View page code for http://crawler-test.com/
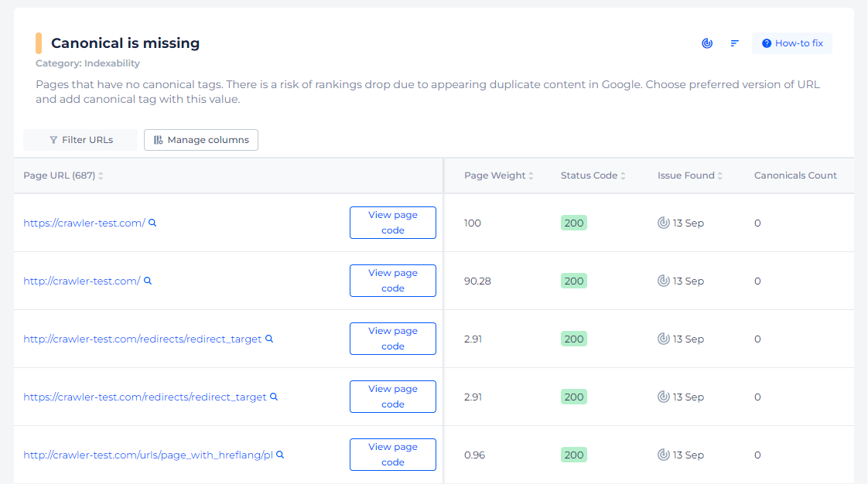Screen dimensions: 868x484 coord(393,281)
